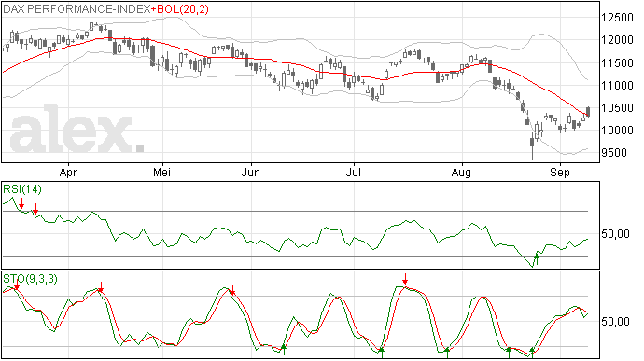The image size is (644, 361).
Task: Click the stochastic 50,00 axis value
Action: pos(616,321)
